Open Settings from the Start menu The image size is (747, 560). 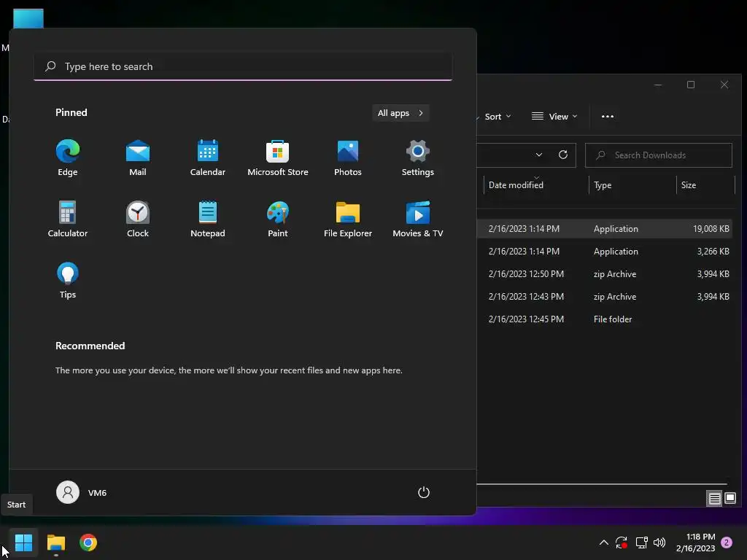[418, 158]
